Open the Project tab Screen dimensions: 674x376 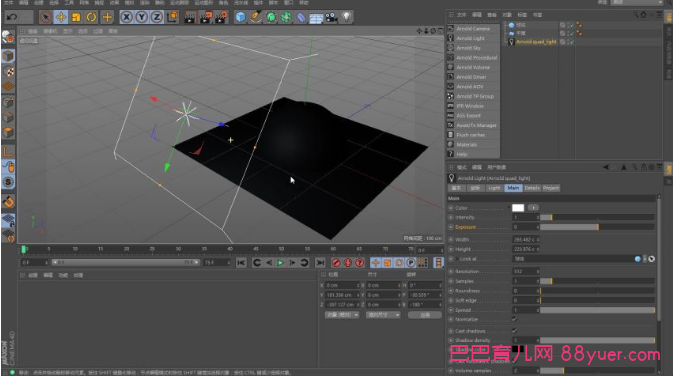point(551,188)
